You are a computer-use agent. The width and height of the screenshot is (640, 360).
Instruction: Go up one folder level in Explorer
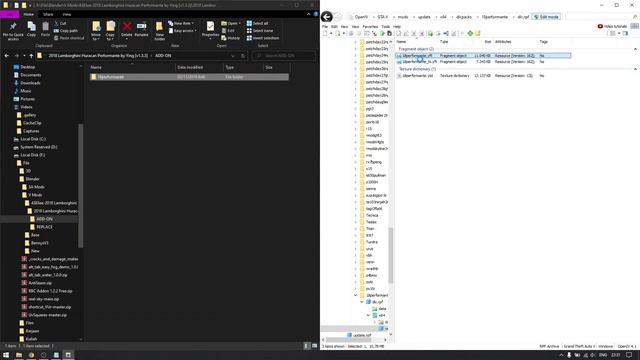point(31,56)
